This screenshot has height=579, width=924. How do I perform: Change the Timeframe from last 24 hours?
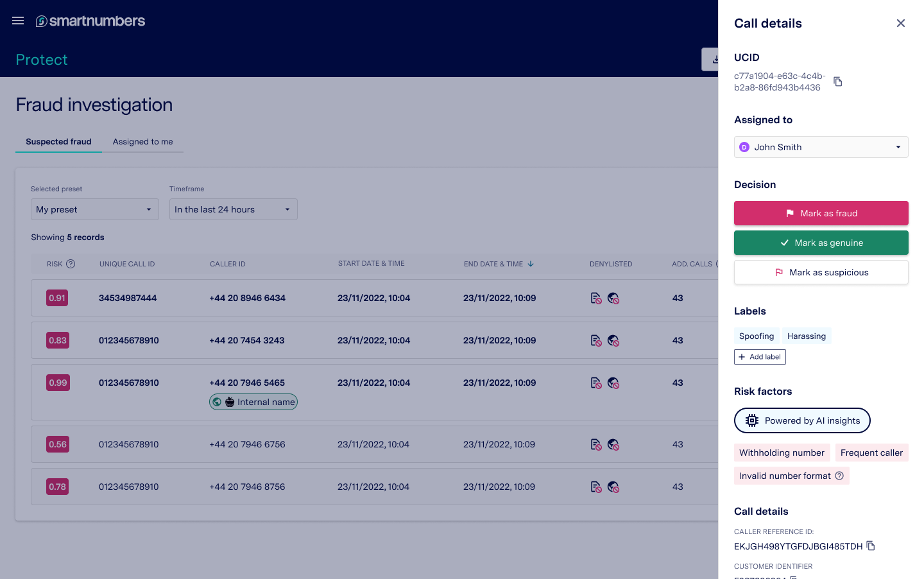pos(233,209)
